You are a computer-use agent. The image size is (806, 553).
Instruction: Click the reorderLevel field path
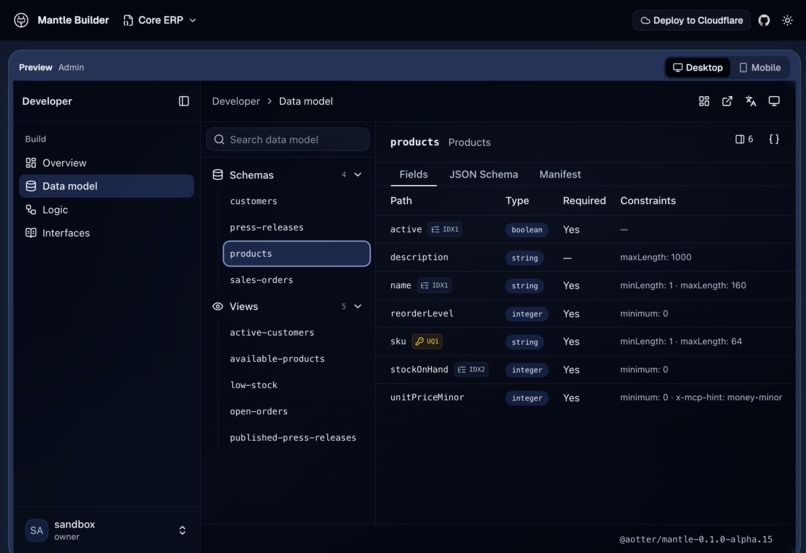pyautogui.click(x=422, y=314)
